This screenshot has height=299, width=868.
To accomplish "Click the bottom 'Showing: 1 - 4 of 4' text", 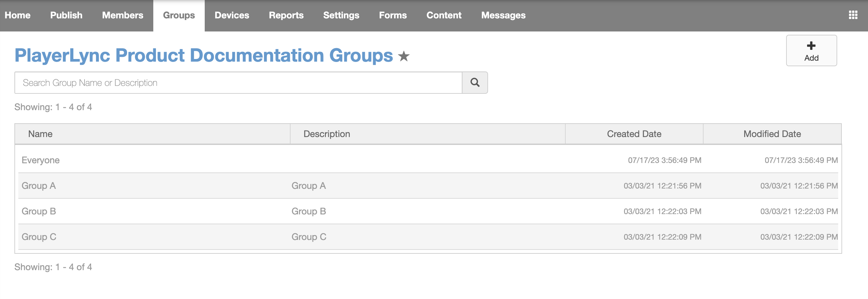I will pyautogui.click(x=53, y=267).
